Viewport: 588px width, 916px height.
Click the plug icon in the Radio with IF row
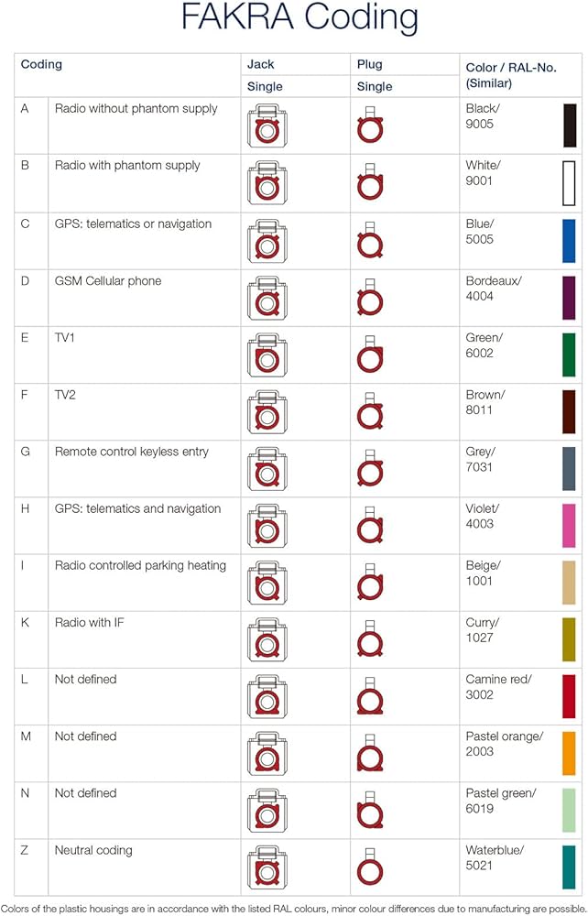coord(370,640)
